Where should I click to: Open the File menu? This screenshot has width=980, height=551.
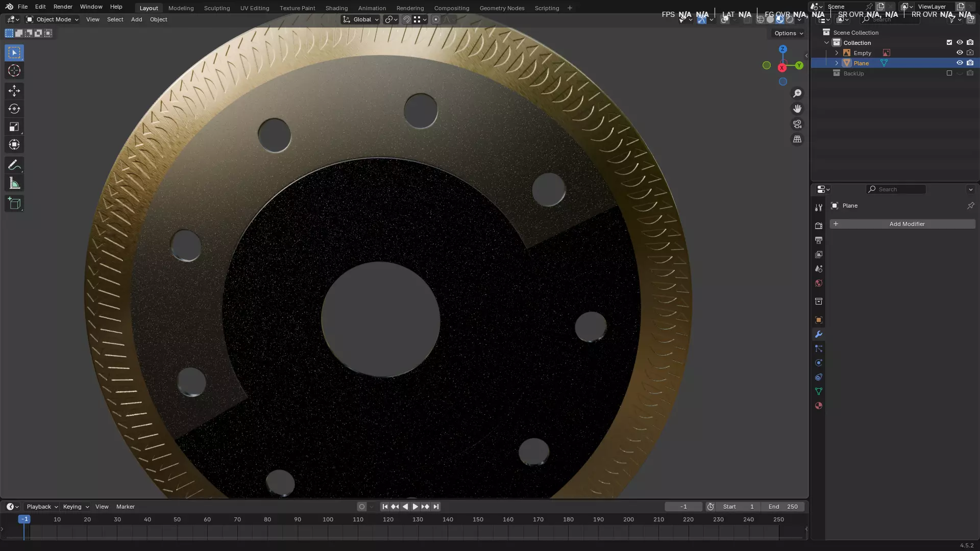[x=22, y=7]
